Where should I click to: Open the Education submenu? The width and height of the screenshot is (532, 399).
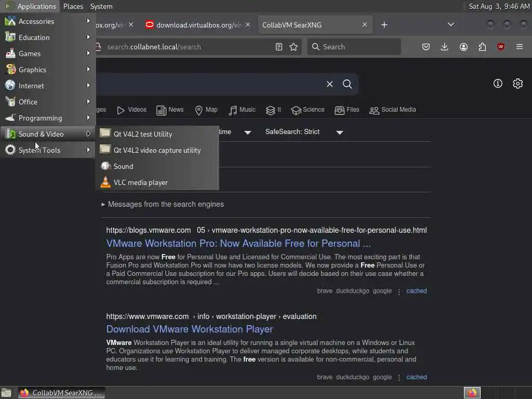tap(47, 37)
